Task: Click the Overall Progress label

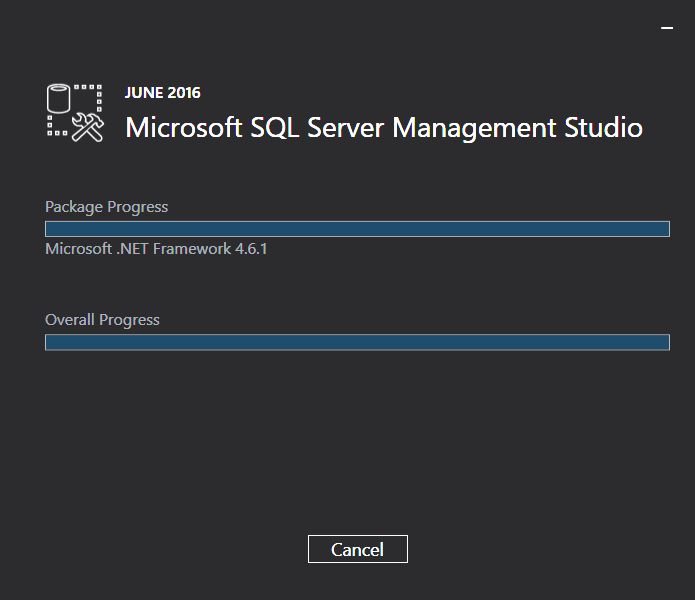Action: [x=102, y=320]
